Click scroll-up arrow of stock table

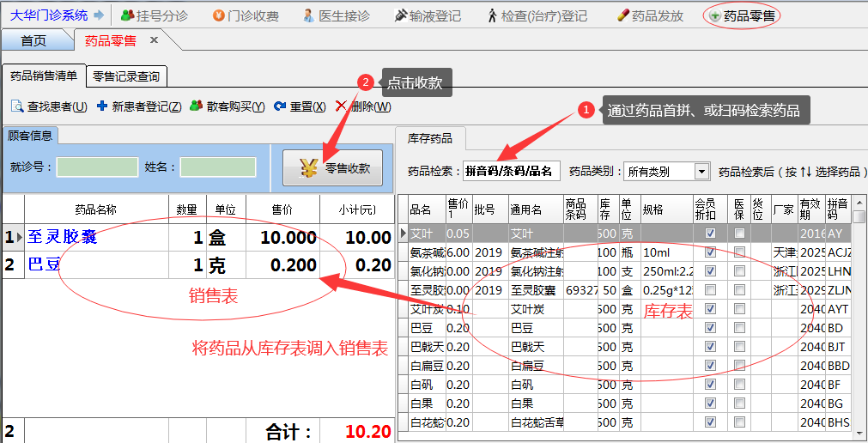[859, 202]
